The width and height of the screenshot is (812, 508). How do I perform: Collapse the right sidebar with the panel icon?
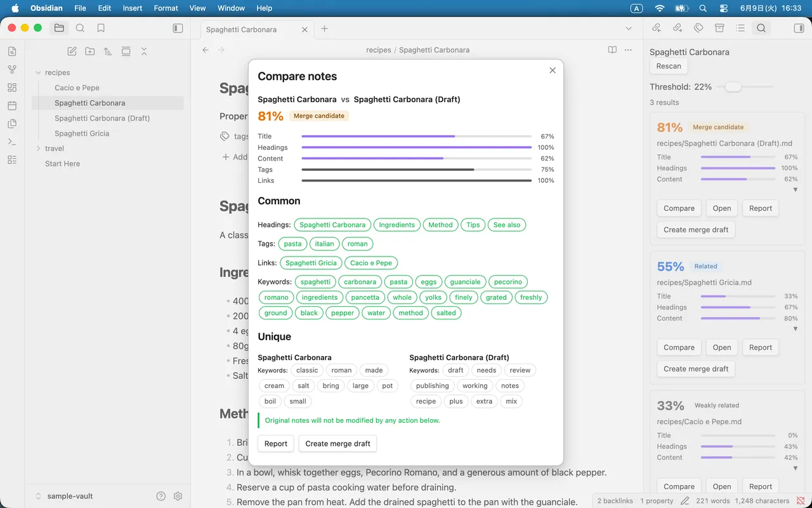[x=799, y=28]
